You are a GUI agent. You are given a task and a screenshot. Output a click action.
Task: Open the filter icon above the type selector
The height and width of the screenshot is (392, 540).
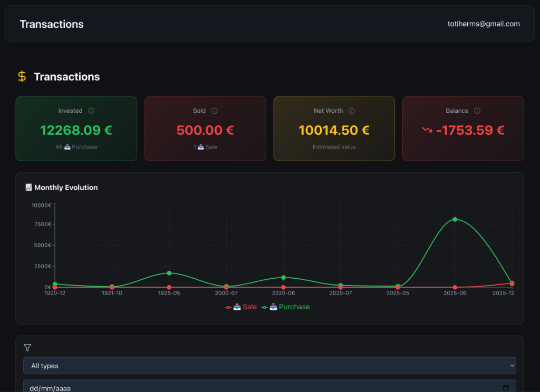27,348
